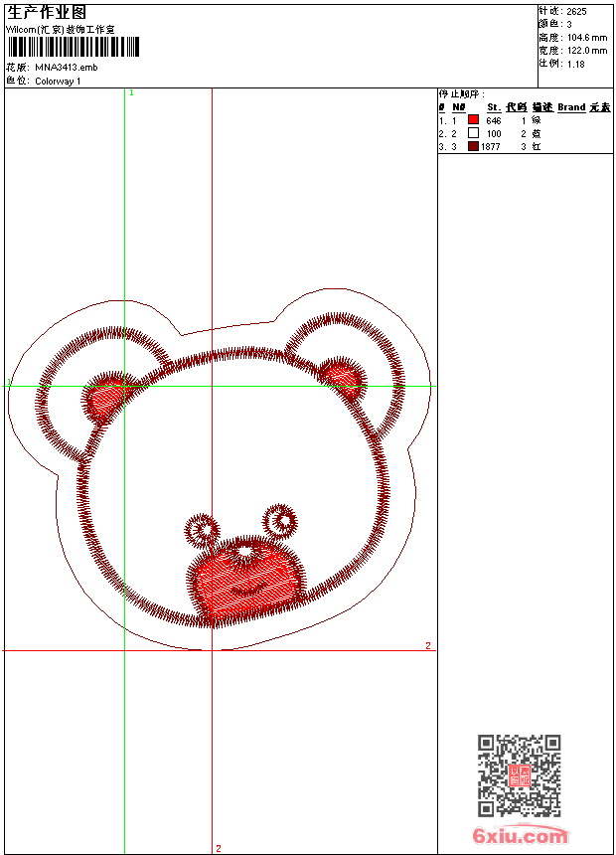Click the red seal at the QR code center
616x855 pixels.
coord(519,775)
